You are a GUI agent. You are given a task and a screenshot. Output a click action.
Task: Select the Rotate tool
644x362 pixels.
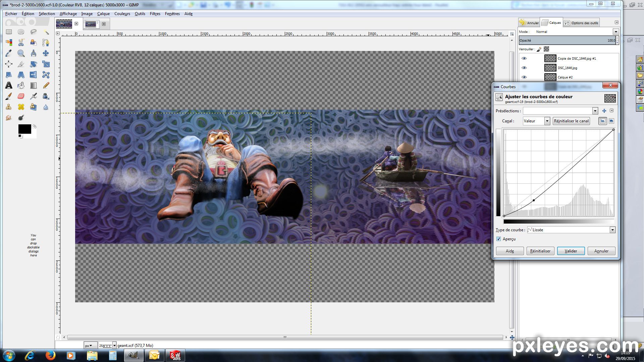(33, 64)
